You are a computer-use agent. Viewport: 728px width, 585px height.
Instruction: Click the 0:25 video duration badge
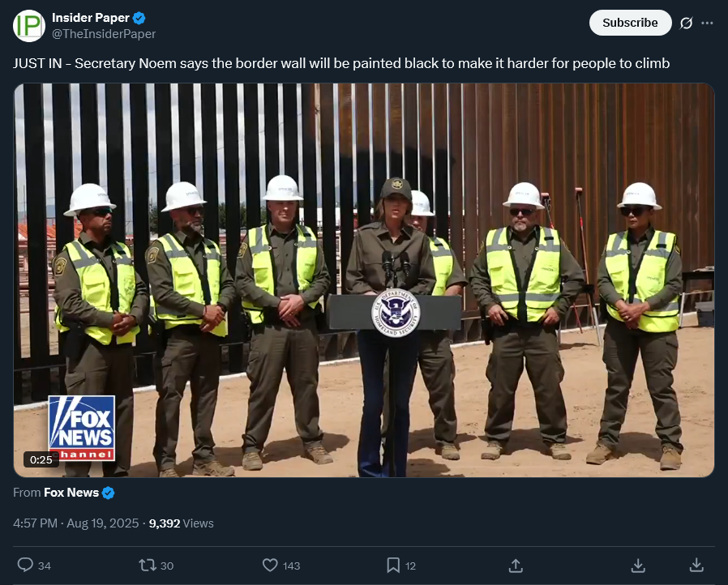(x=41, y=459)
